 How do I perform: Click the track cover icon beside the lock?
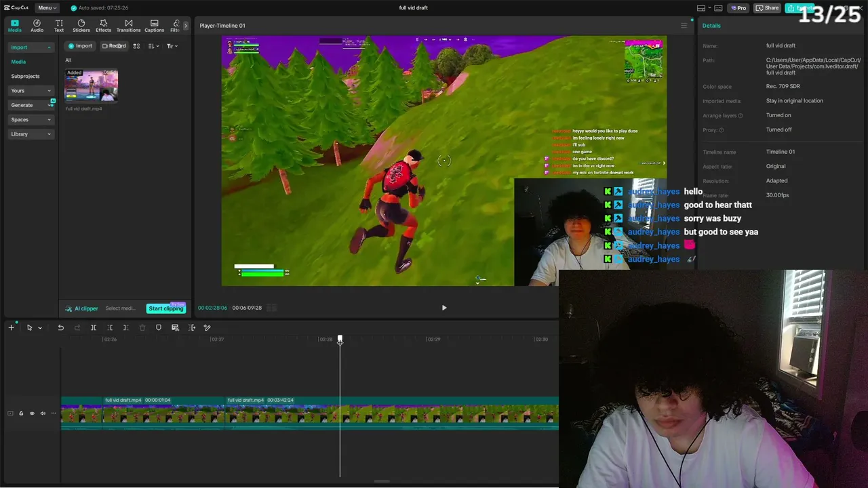pyautogui.click(x=10, y=413)
